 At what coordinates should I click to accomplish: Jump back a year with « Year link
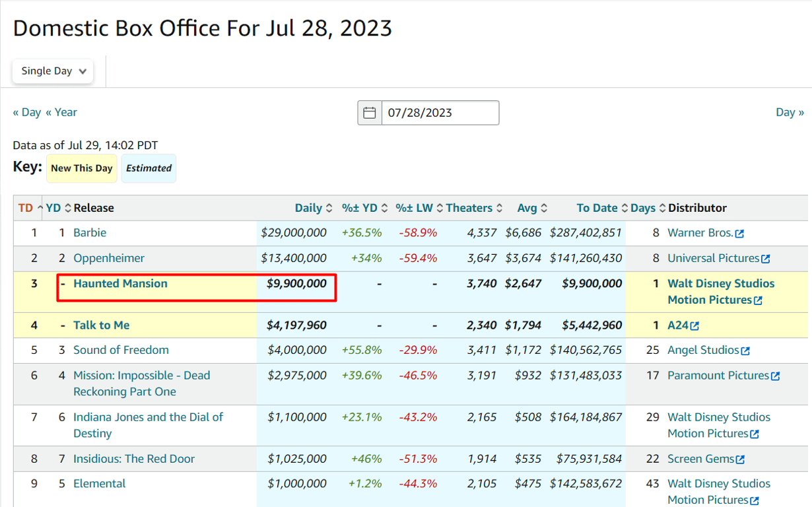[61, 112]
